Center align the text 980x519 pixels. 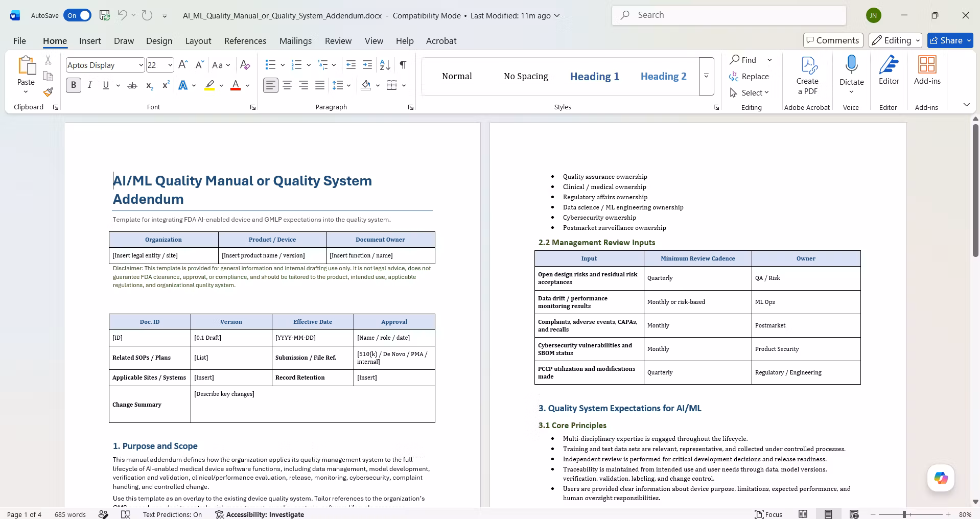(x=287, y=85)
